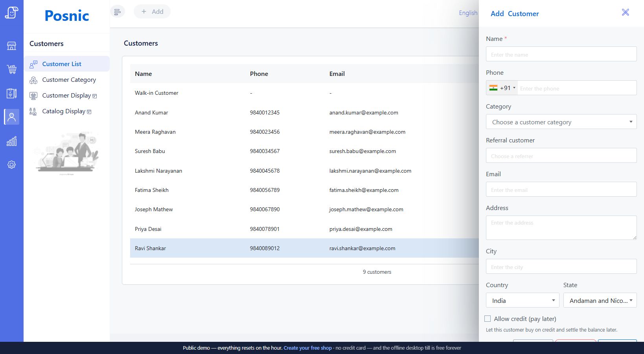Click phone number 9840045678

265,171
